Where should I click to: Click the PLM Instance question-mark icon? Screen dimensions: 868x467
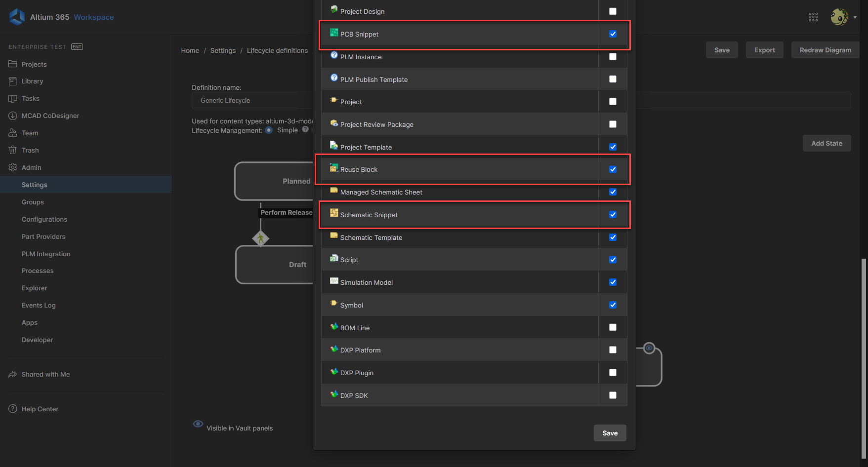334,55
